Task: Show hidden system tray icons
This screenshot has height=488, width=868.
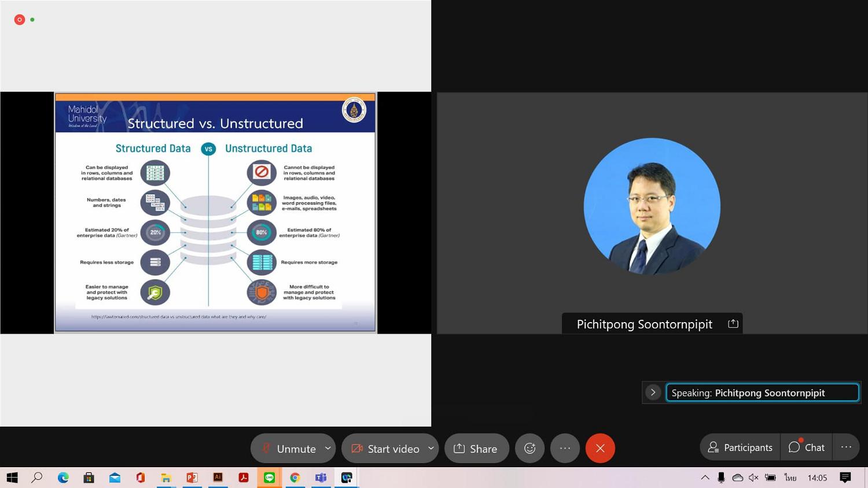Action: pos(705,478)
